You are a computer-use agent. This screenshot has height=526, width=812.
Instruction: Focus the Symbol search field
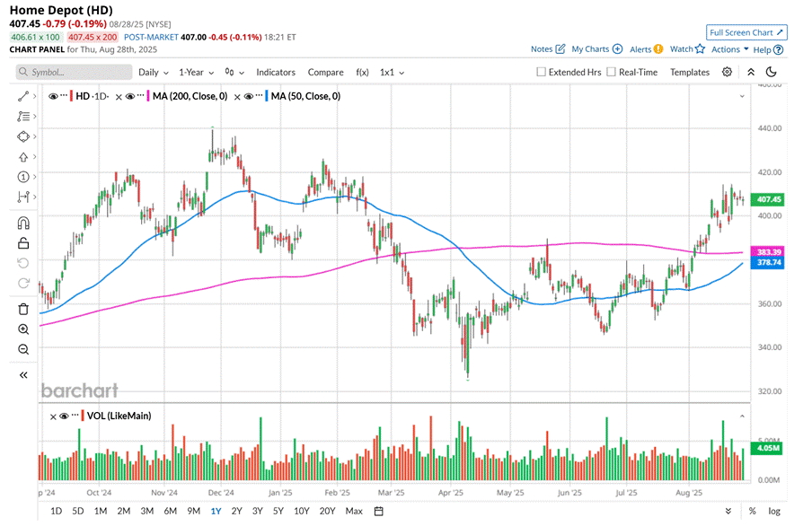(74, 72)
